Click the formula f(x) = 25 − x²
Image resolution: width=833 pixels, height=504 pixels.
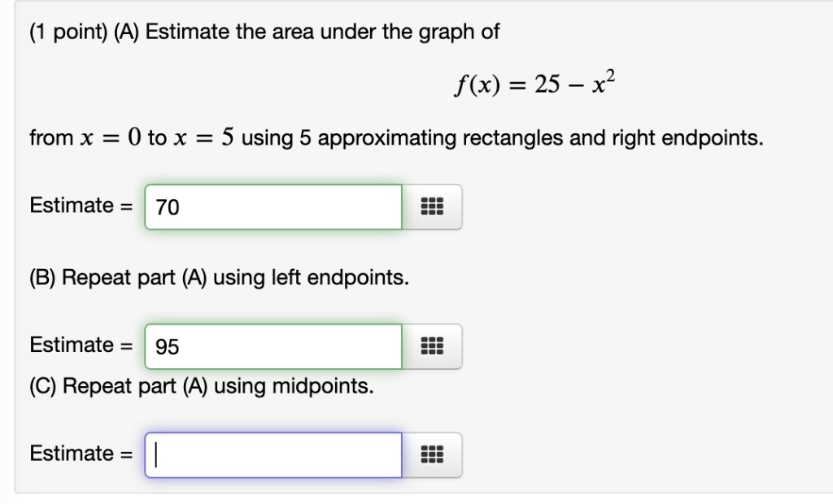tap(532, 83)
